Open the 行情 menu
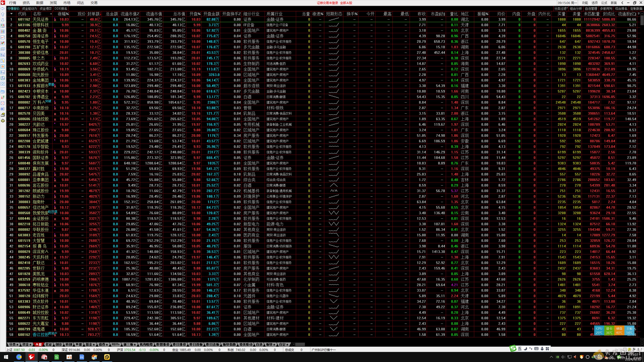 pos(13,3)
